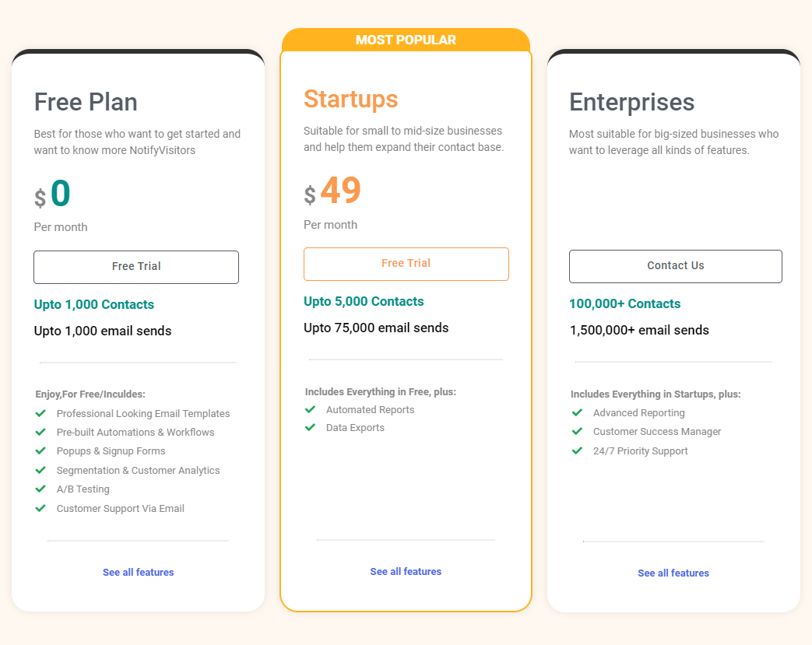Click checkmark beside Segmentation & Customer Analytics

pyautogui.click(x=40, y=470)
